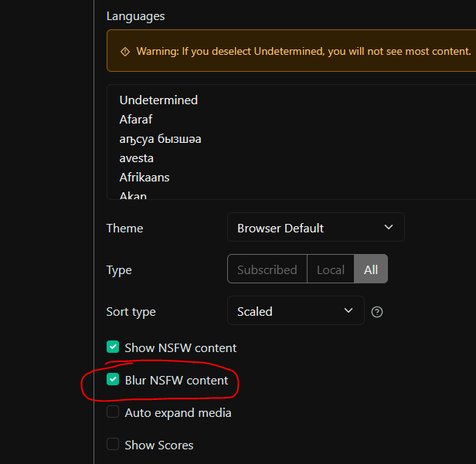Select the partially visible Akan language

[x=133, y=195]
